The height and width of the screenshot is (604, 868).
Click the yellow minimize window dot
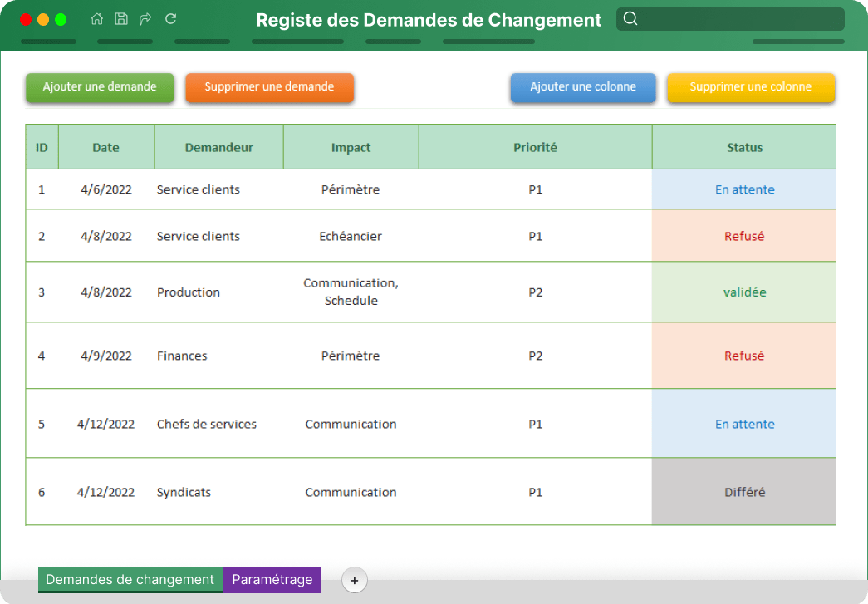[x=43, y=19]
